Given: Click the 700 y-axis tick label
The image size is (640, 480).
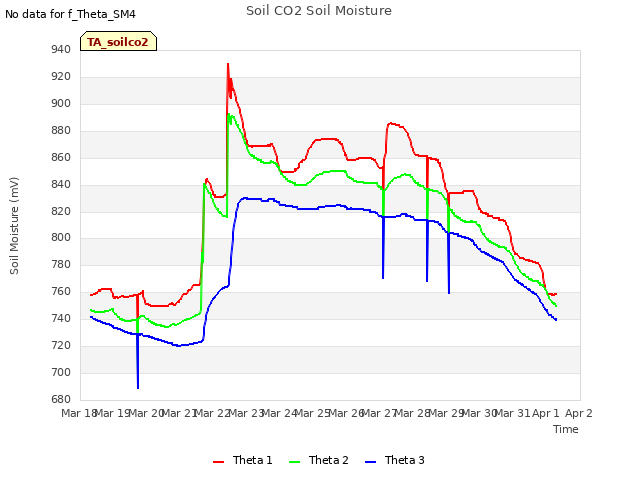Looking at the screenshot, I should point(61,372).
